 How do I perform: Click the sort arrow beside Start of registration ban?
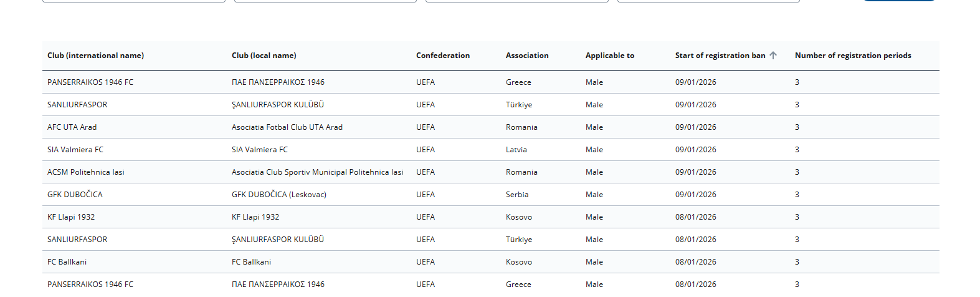pyautogui.click(x=773, y=56)
